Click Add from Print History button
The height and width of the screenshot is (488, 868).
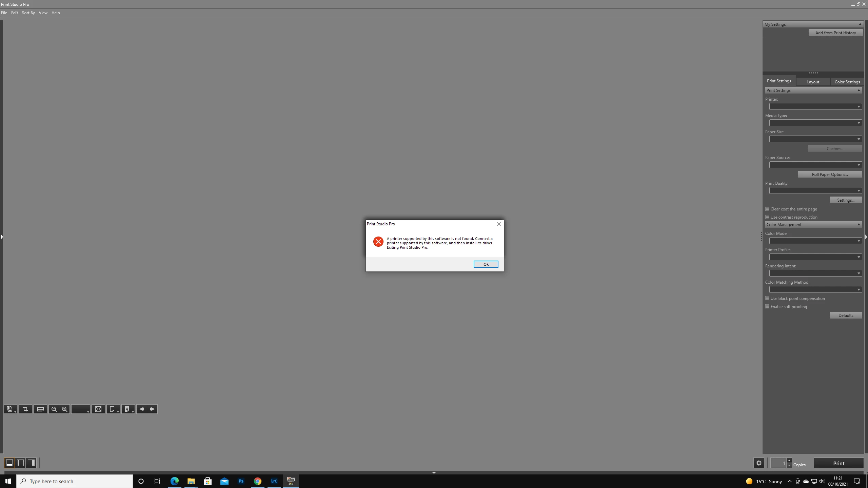[x=835, y=33]
